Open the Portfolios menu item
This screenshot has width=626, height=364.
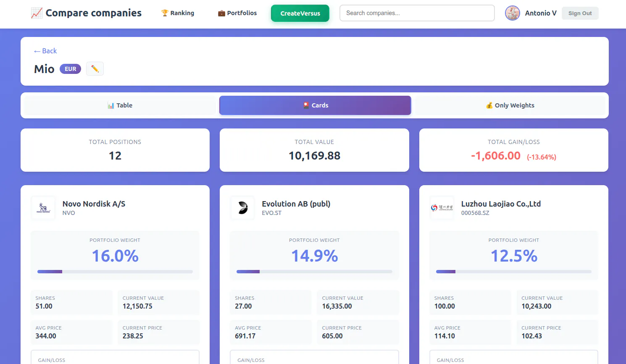click(x=237, y=13)
